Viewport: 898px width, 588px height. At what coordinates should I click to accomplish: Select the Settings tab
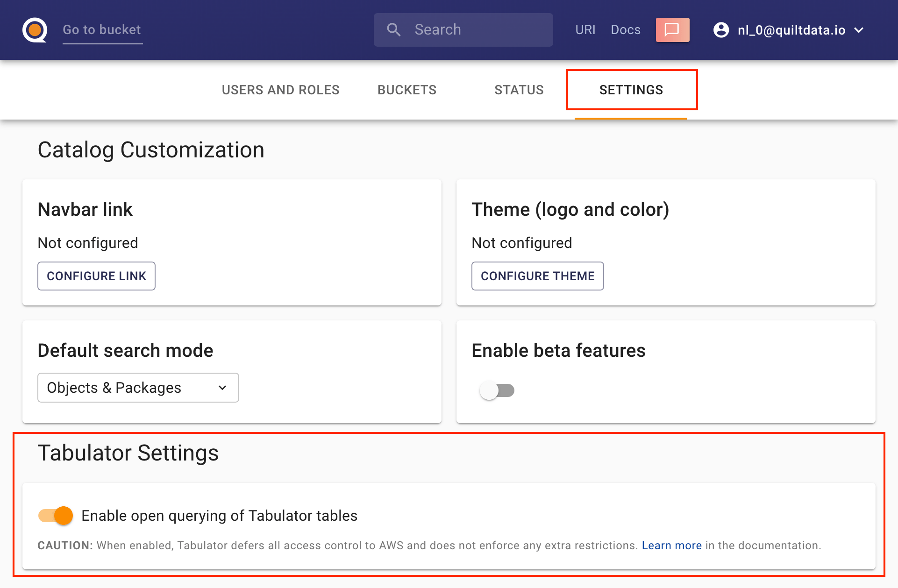[x=631, y=90]
